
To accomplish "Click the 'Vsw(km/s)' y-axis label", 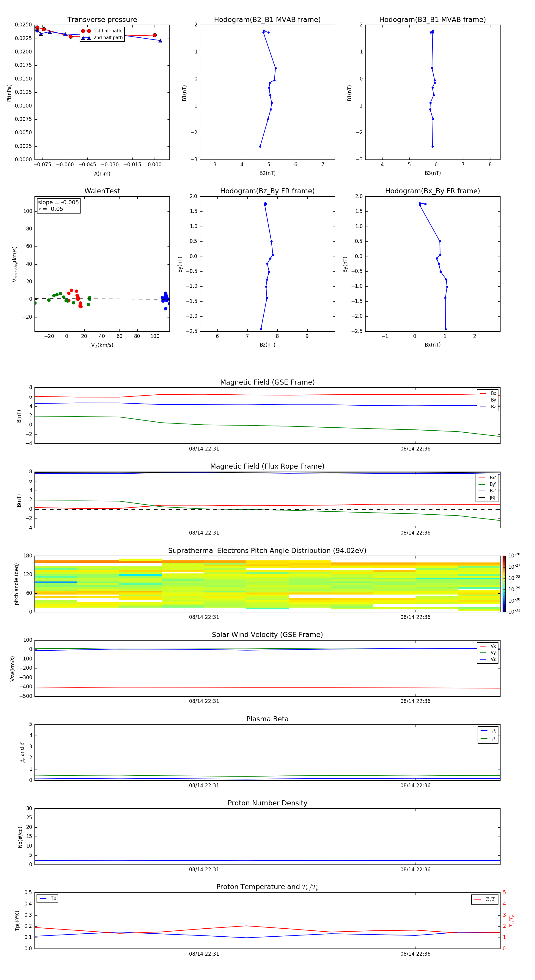I will click(x=12, y=668).
